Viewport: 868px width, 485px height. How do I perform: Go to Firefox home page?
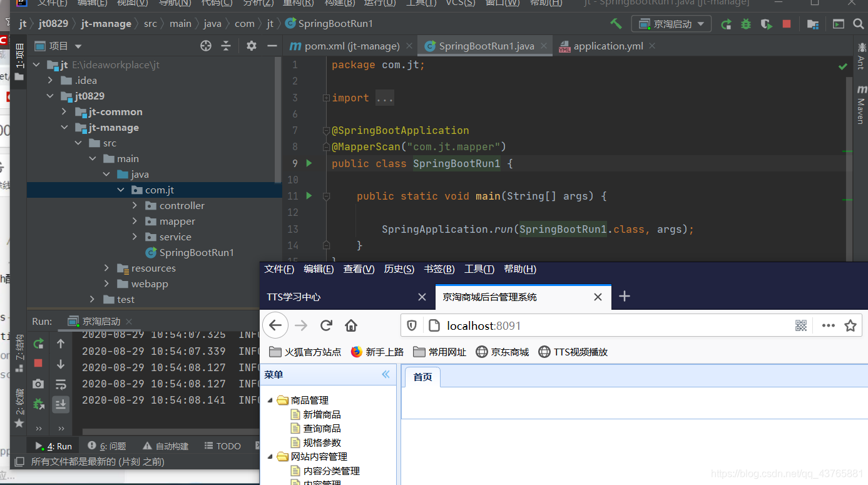(351, 325)
